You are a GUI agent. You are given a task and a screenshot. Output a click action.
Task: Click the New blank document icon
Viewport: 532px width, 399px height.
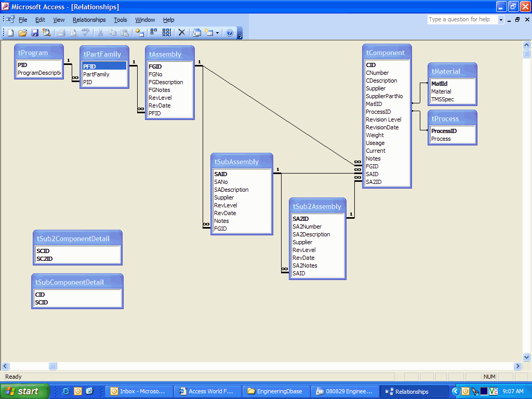[10, 33]
